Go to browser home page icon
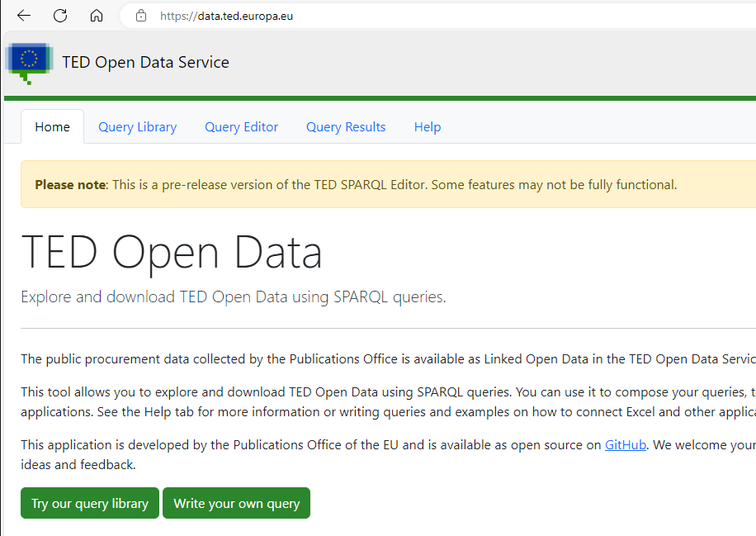The width and height of the screenshot is (756, 536). point(97,16)
